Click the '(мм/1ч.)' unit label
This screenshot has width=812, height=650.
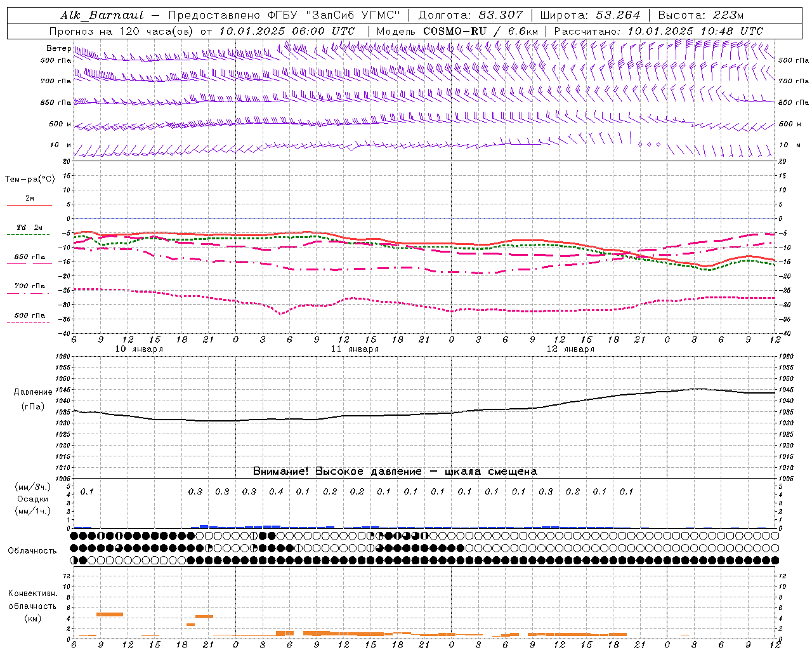[32, 511]
